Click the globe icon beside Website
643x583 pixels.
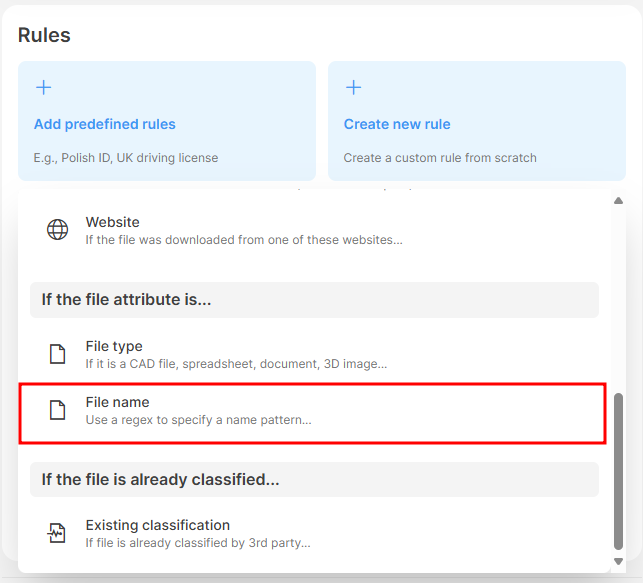pyautogui.click(x=58, y=230)
